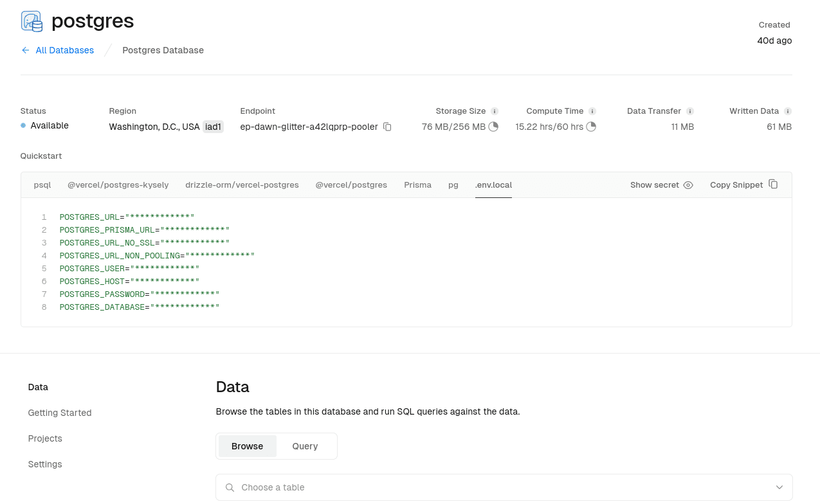This screenshot has height=504, width=820.
Task: Switch to the psql quickstart tab
Action: (x=42, y=185)
